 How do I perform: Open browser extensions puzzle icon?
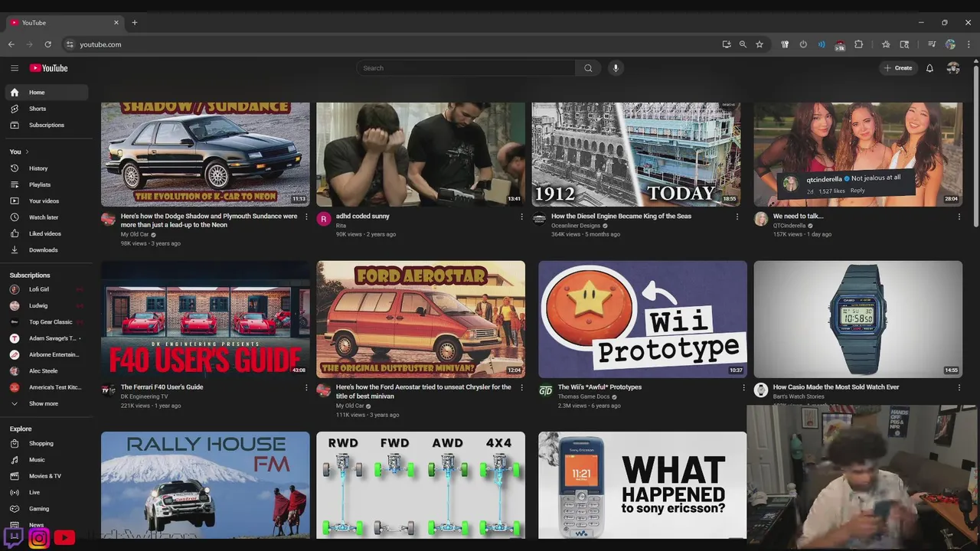[x=858, y=44]
